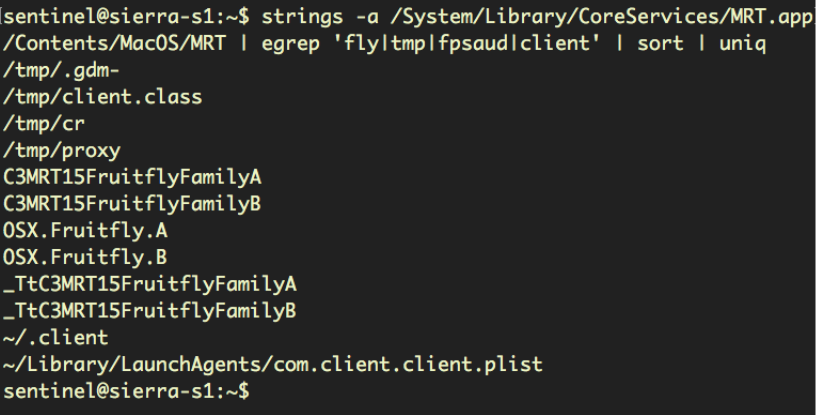Image resolution: width=817 pixels, height=415 pixels.
Task: Select the OSX.Fruitfly.A line
Action: coord(85,230)
